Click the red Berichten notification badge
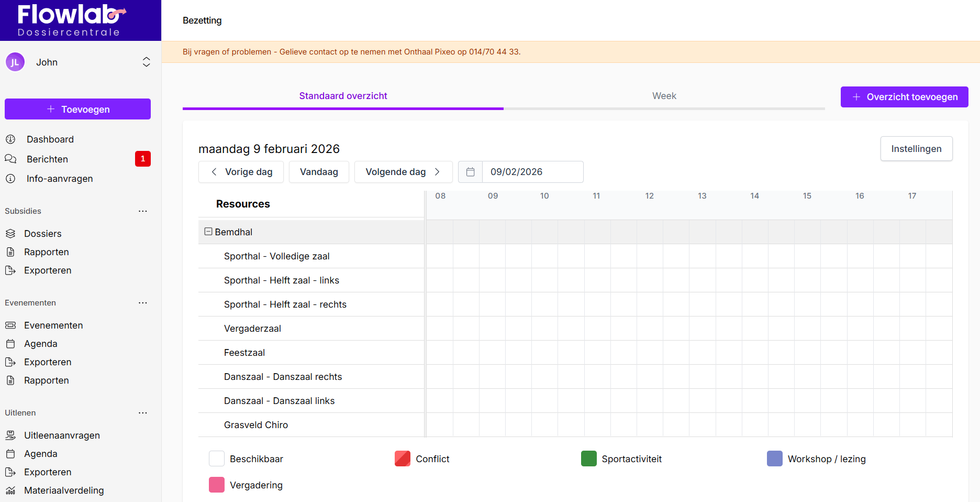This screenshot has height=502, width=980. (142, 159)
